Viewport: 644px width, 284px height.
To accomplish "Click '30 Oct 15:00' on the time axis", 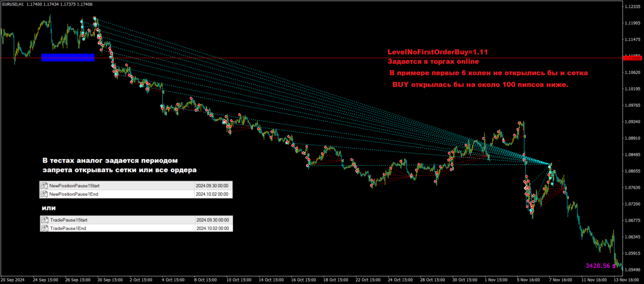I will [x=466, y=280].
